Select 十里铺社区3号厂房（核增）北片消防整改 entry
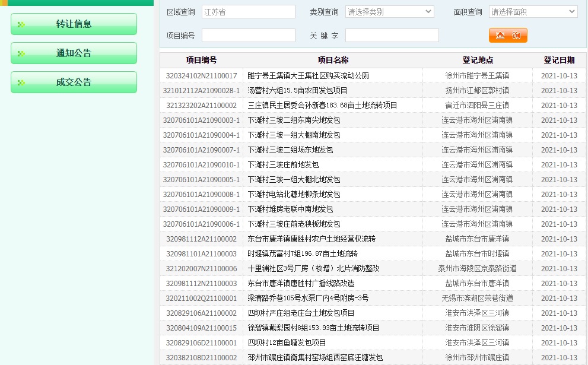Viewport: 588px width, 365px height. (x=313, y=269)
